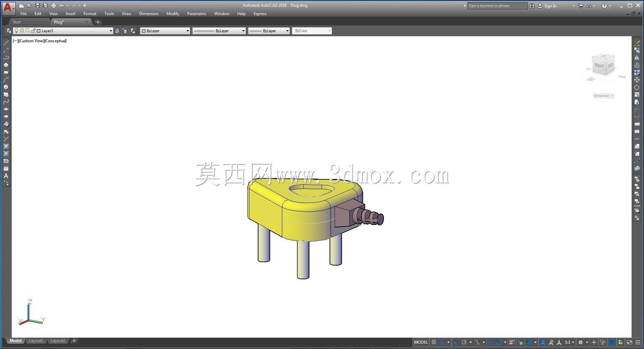644x349 pixels.
Task: Switch to the Layout1 tab
Action: pyautogui.click(x=36, y=341)
